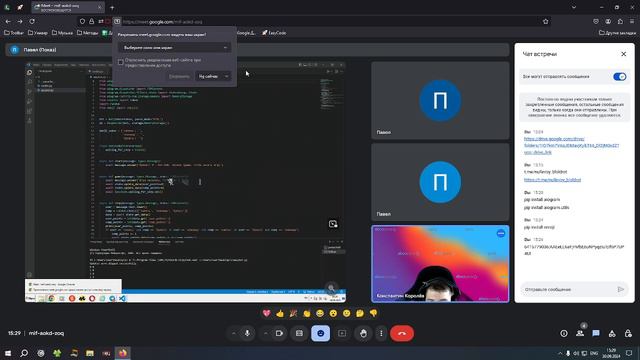640x360 pixels.
Task: Send thinking face reaction
Action: (360, 313)
